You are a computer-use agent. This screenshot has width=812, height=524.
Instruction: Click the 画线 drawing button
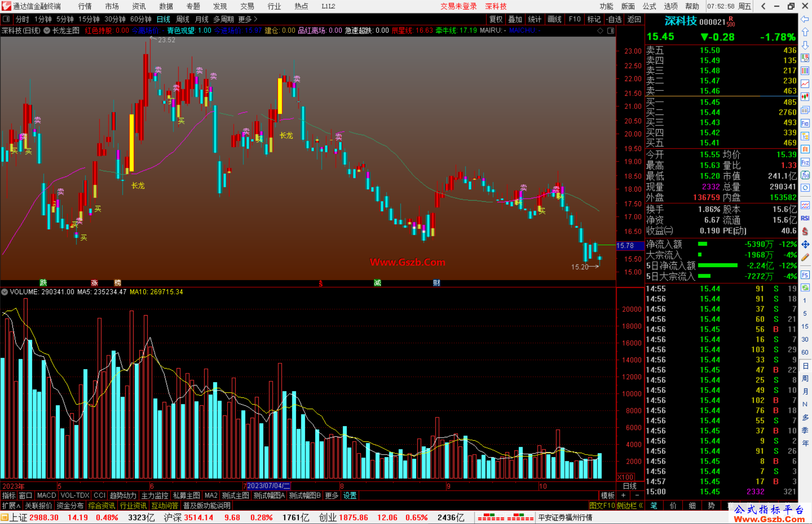tap(554, 19)
